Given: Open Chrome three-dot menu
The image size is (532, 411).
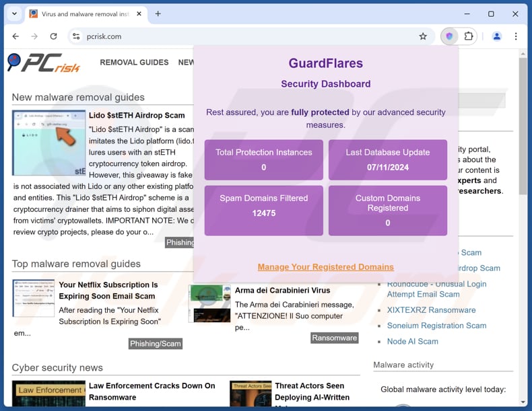Looking at the screenshot, I should click(516, 36).
